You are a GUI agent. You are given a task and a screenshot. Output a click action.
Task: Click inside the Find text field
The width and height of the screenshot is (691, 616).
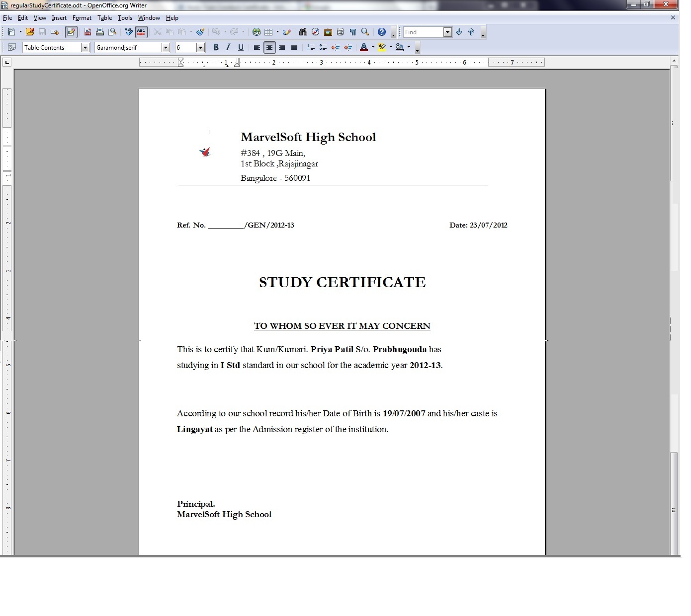(x=423, y=32)
